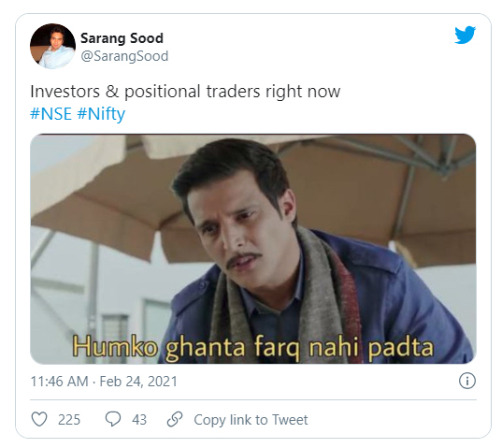Click the 225 likes count
The height and width of the screenshot is (448, 502).
click(69, 420)
